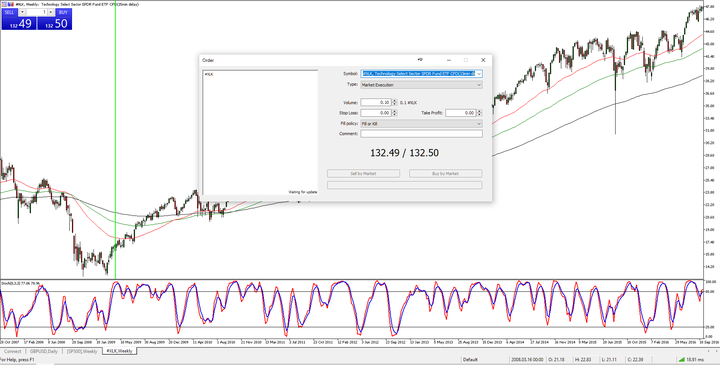Click the 2008.03.16 date in status bar
Screen dimensions: 720x365
click(527, 359)
